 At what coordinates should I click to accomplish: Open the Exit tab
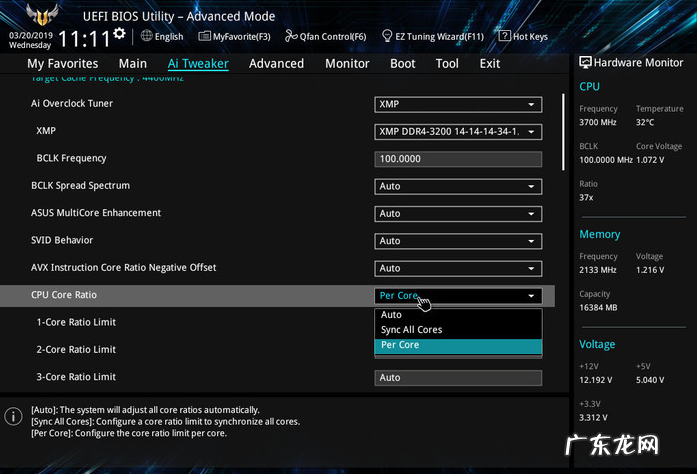pyautogui.click(x=490, y=63)
